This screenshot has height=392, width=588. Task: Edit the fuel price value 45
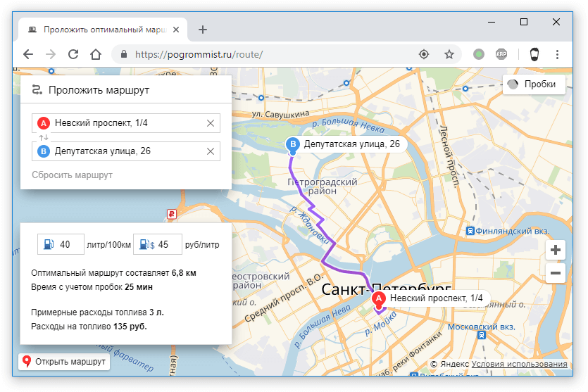coord(166,245)
